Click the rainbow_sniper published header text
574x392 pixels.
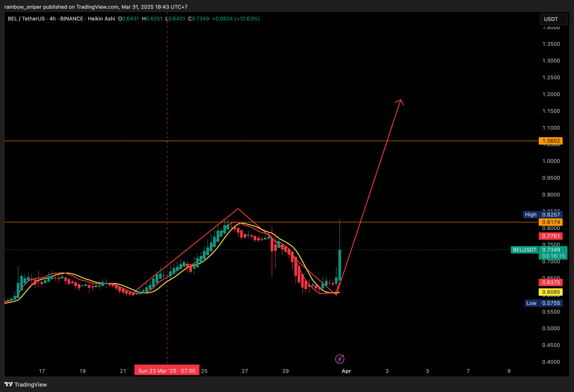[x=96, y=7]
